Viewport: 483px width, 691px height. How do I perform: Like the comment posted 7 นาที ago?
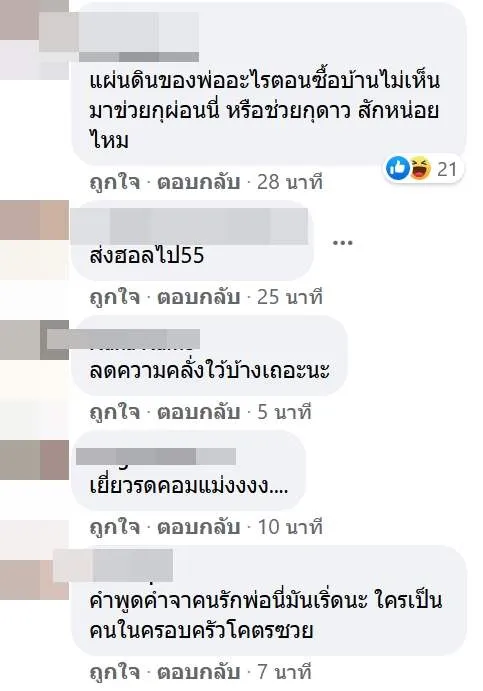tap(115, 672)
